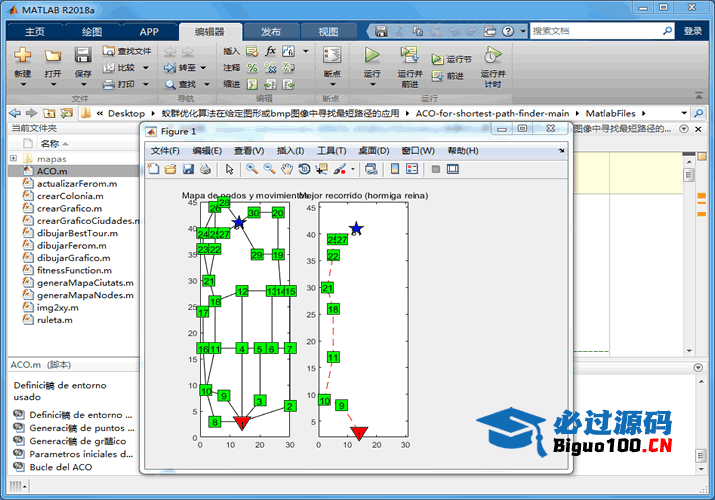Open the Breakpoints (断点) dropdown arrow
Screen dimensions: 715x500
pos(332,85)
